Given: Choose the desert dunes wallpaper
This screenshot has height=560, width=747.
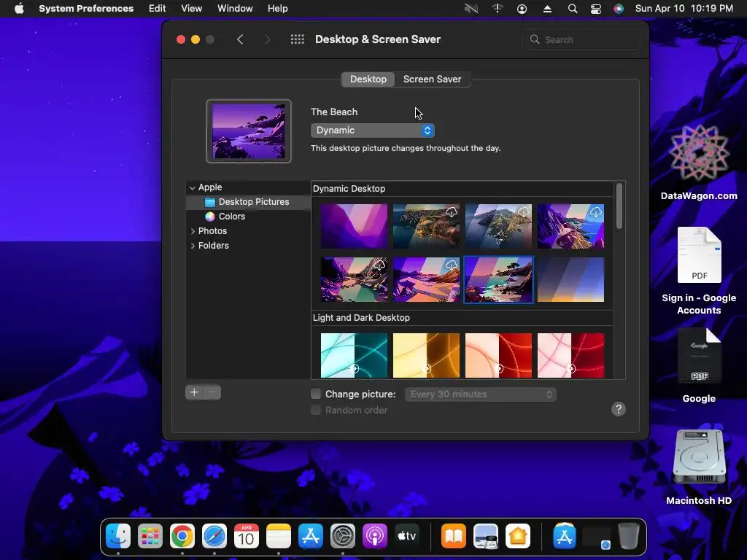Looking at the screenshot, I should click(x=426, y=279).
